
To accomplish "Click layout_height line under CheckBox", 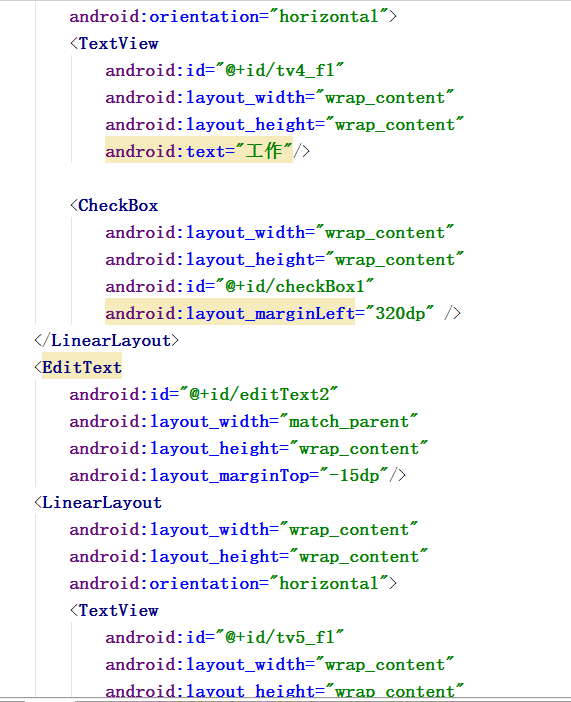I will (x=284, y=260).
